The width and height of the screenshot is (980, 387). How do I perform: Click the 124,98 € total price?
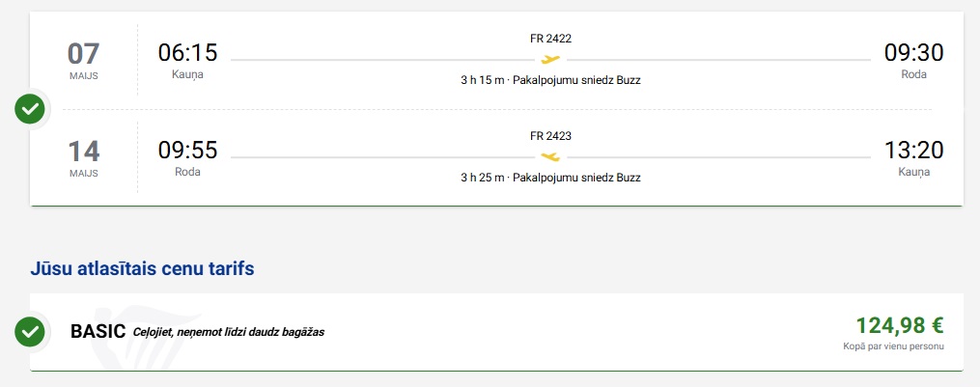coord(899,325)
